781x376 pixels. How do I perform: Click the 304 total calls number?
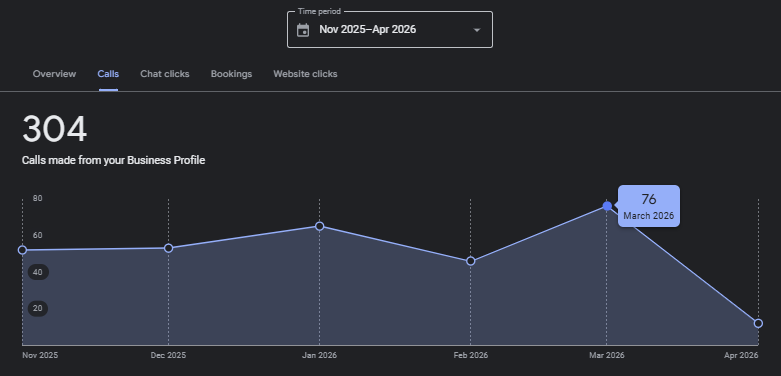coord(55,129)
